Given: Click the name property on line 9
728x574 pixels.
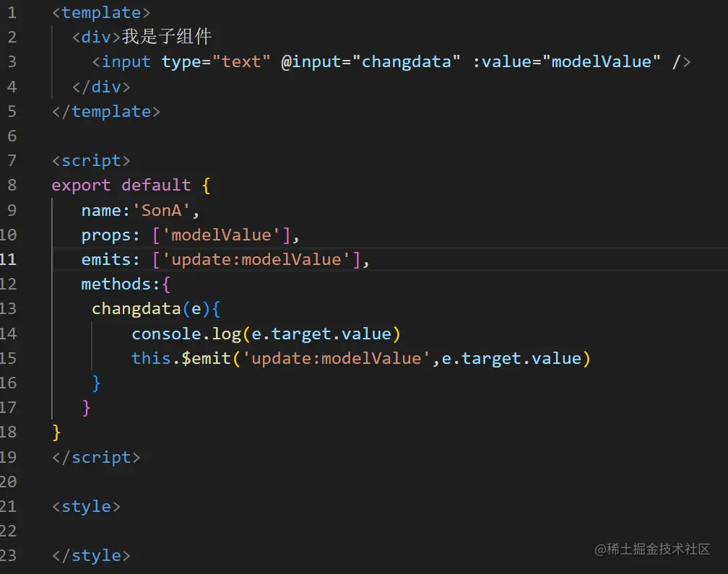Looking at the screenshot, I should pyautogui.click(x=101, y=210).
